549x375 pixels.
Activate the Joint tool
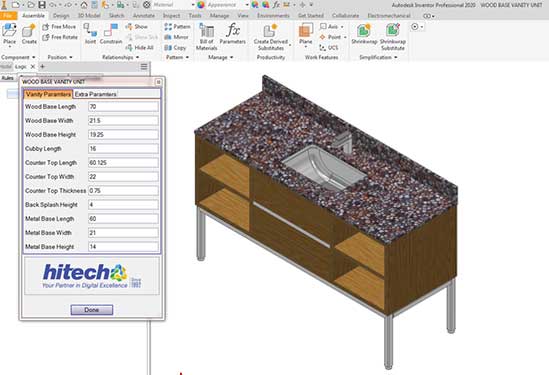click(90, 34)
